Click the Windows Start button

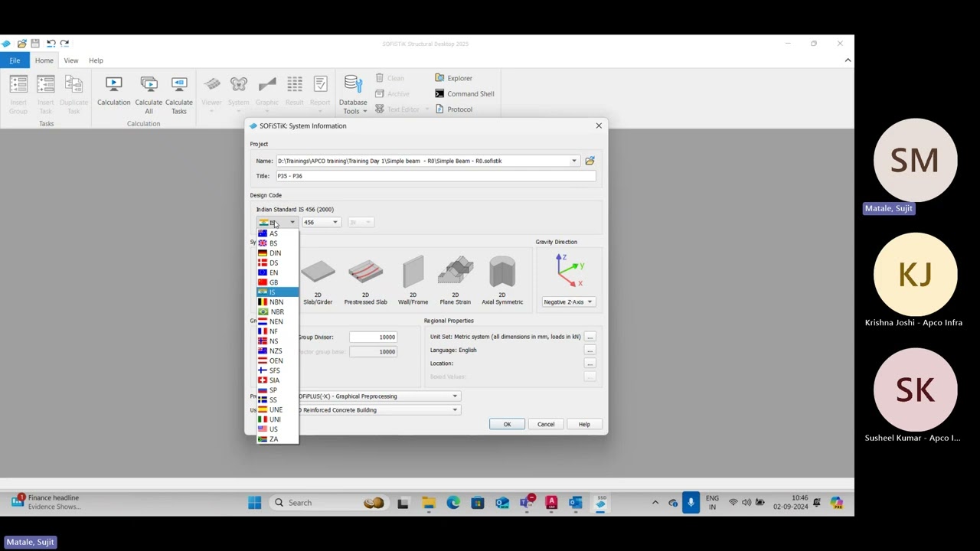254,503
